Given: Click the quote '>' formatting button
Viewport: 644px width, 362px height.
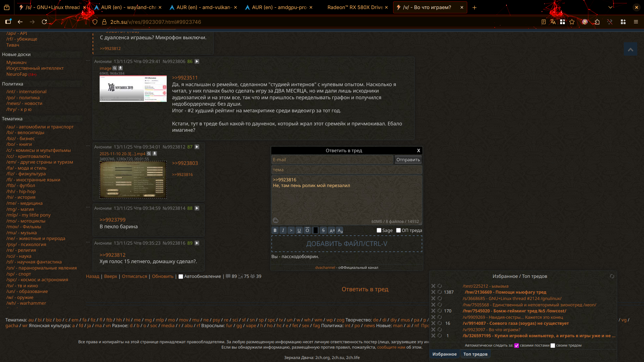Looking at the screenshot, I should click(291, 230).
